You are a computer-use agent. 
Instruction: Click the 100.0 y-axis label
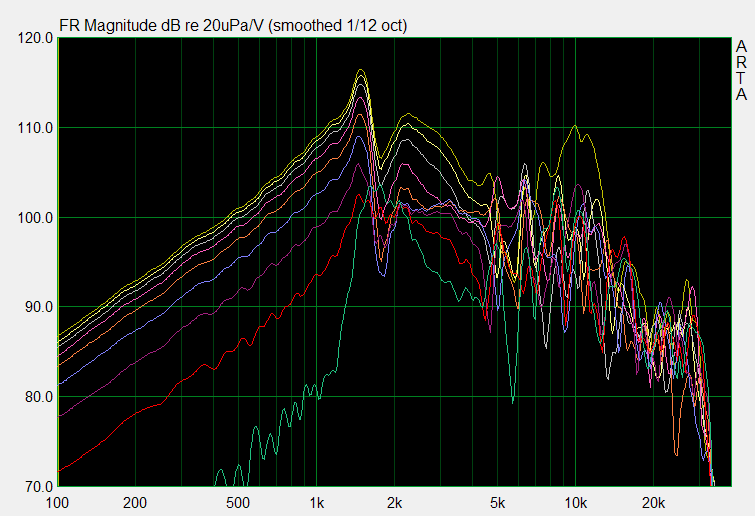pyautogui.click(x=35, y=218)
